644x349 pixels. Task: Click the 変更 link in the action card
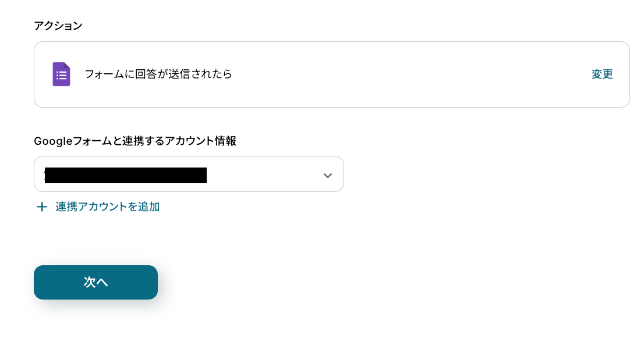pos(602,74)
